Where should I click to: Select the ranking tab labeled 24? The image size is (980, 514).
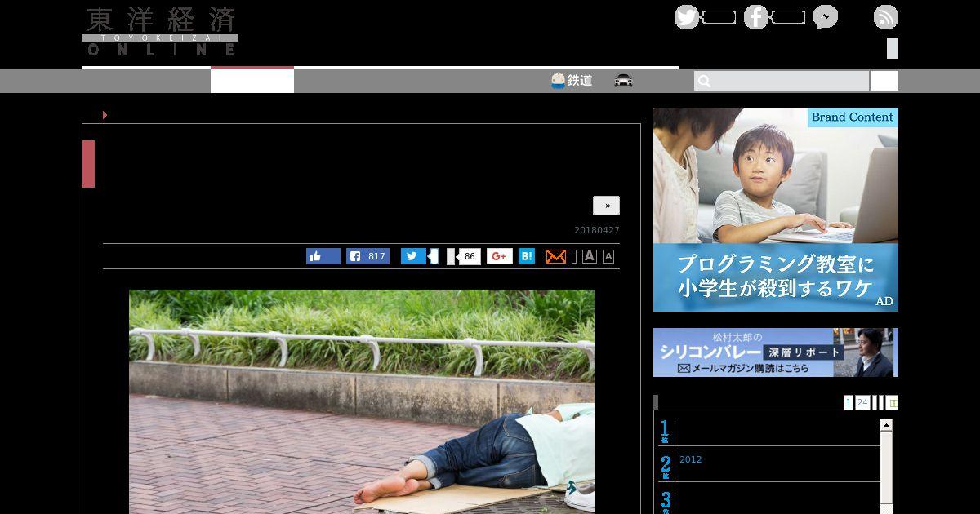tap(862, 402)
